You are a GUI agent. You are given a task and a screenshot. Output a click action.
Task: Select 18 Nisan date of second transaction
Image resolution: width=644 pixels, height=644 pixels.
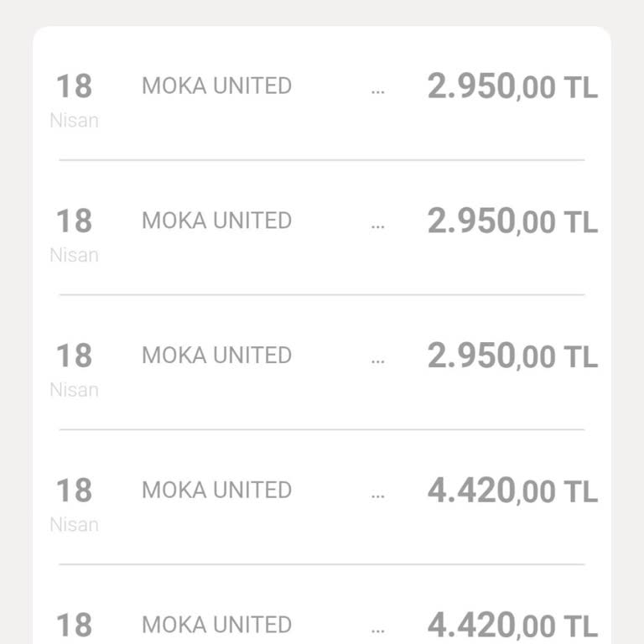tap(74, 235)
